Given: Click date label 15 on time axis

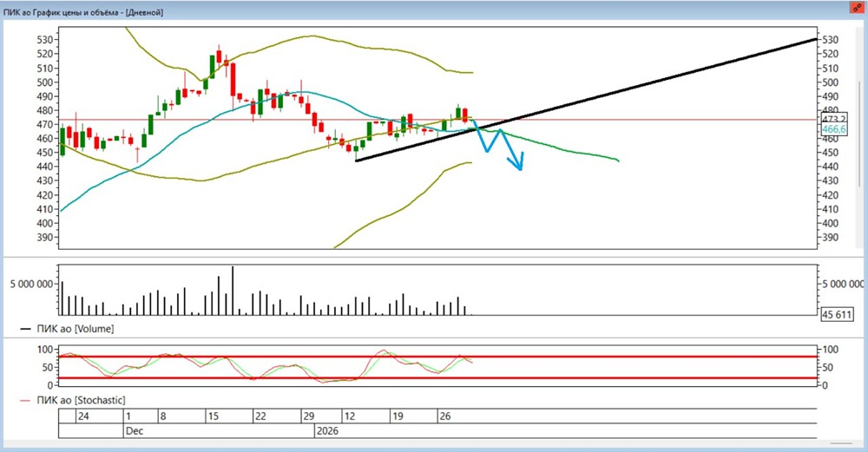Looking at the screenshot, I should coord(213,416).
